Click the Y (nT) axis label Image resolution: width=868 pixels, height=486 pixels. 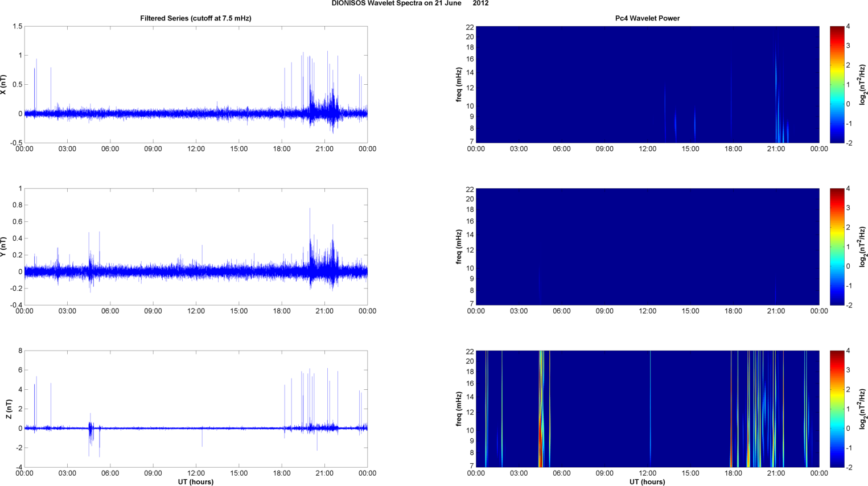(x=3, y=247)
